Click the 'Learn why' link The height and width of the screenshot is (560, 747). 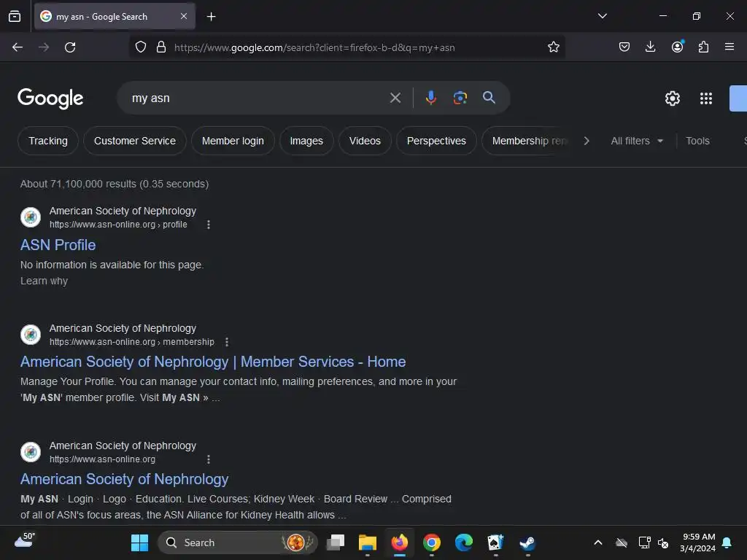pos(44,281)
